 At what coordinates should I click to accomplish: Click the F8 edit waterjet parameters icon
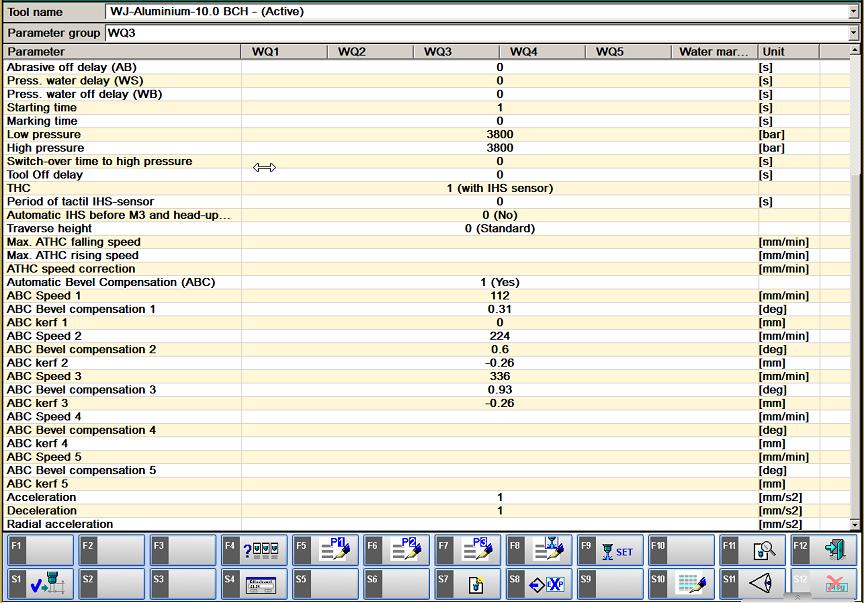549,549
